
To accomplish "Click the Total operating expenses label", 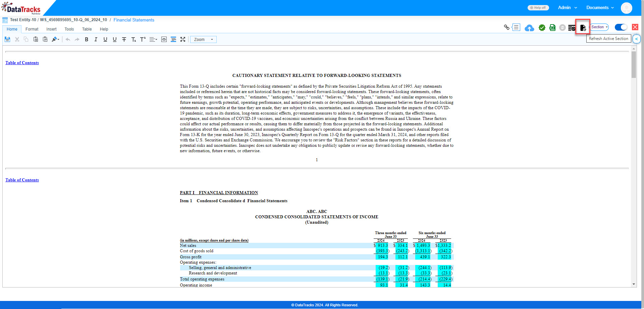I will pos(202,279).
